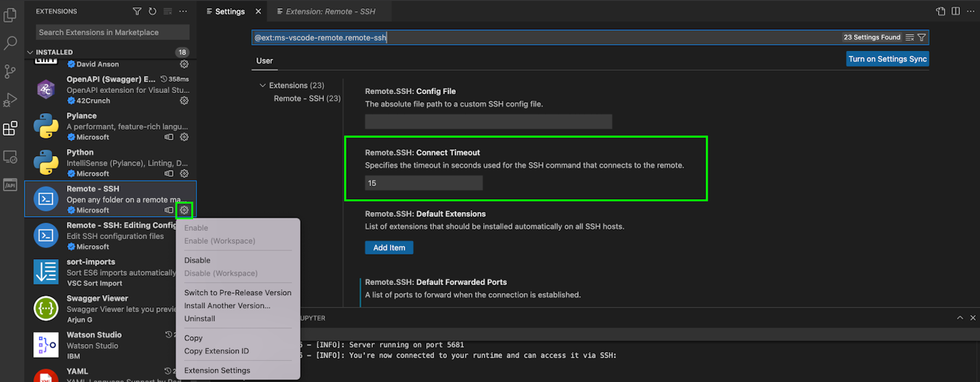
Task: Open the Explorer view in activity bar
Action: [x=10, y=14]
